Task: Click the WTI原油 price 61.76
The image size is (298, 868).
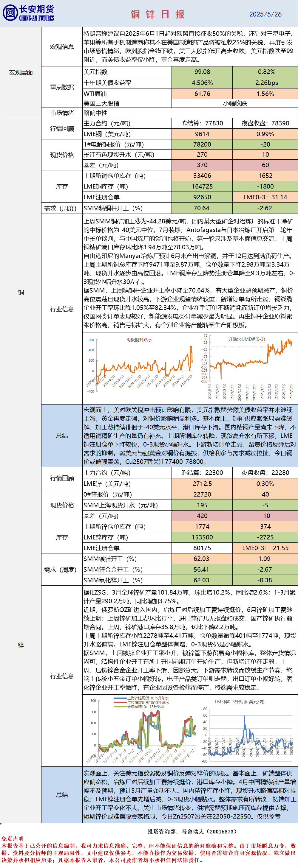Action: 202,94
